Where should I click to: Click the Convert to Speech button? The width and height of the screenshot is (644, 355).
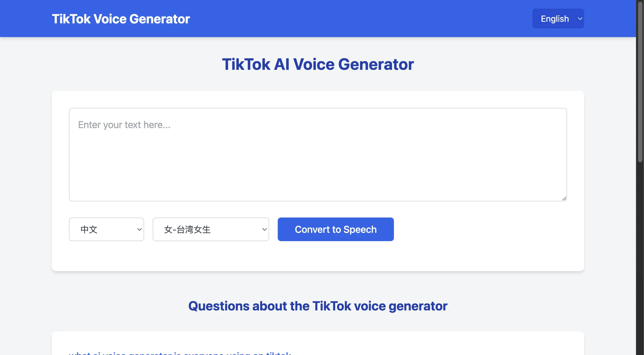click(x=335, y=229)
